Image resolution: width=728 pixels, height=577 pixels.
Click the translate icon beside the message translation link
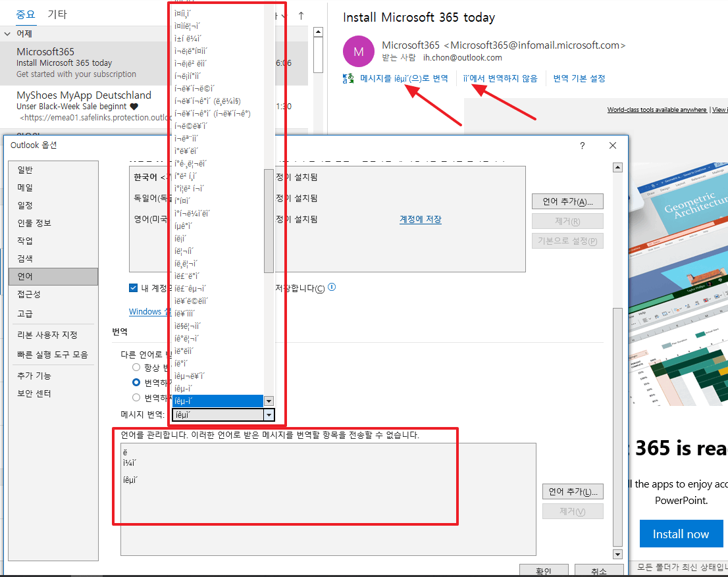tap(348, 78)
